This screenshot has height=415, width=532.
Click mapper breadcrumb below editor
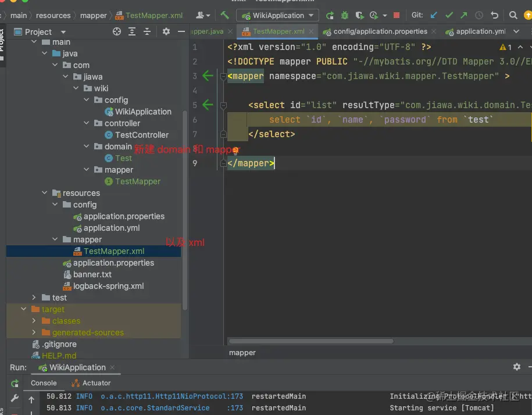(x=242, y=353)
